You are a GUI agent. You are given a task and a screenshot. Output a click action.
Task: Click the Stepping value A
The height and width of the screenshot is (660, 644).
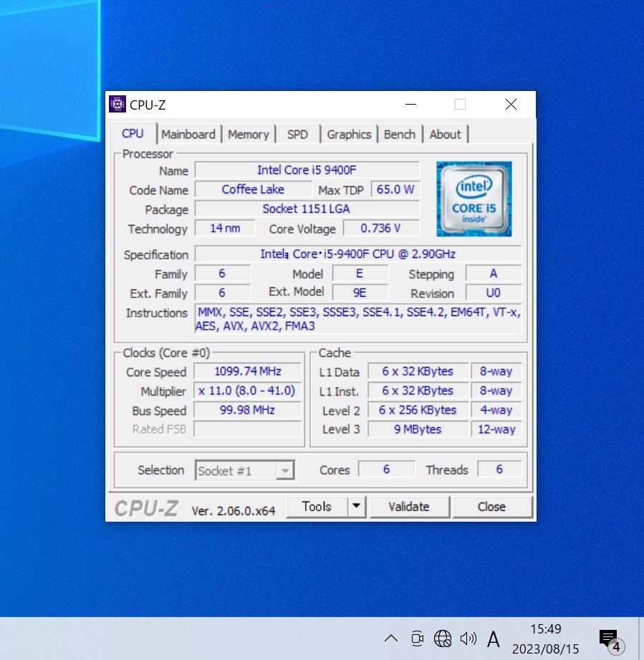(x=494, y=274)
